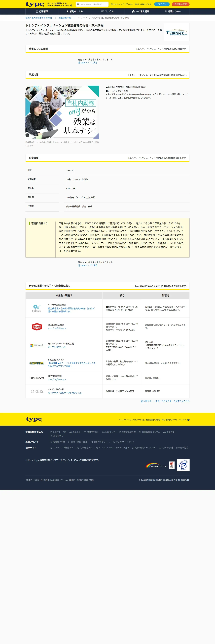Open the AIの求人提案 navigation tab
The width and height of the screenshot is (215, 644).
click(140, 12)
